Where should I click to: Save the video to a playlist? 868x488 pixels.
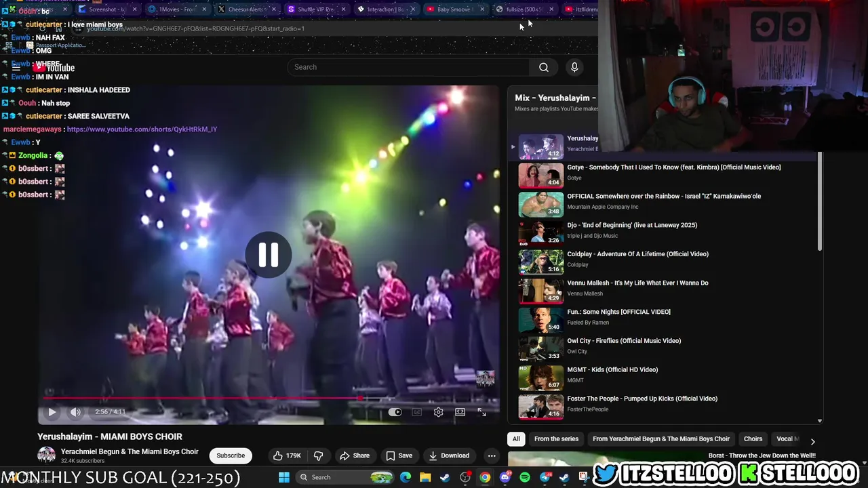tap(399, 455)
